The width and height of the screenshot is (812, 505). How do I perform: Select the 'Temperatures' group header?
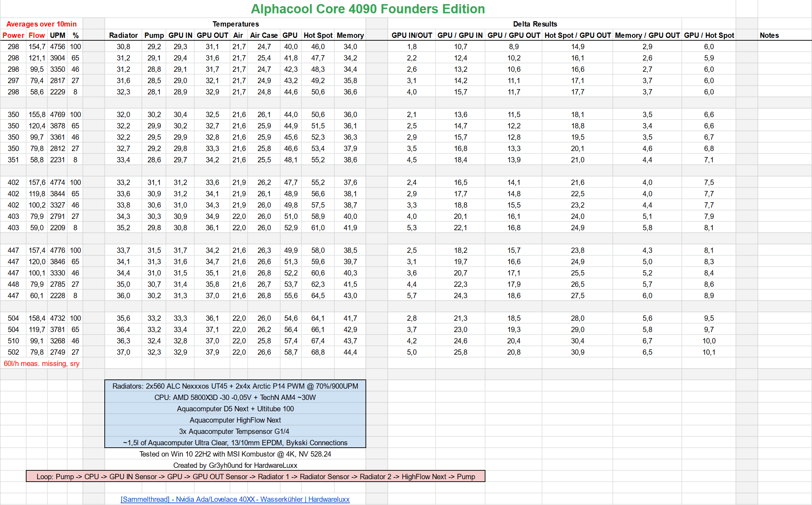(236, 24)
